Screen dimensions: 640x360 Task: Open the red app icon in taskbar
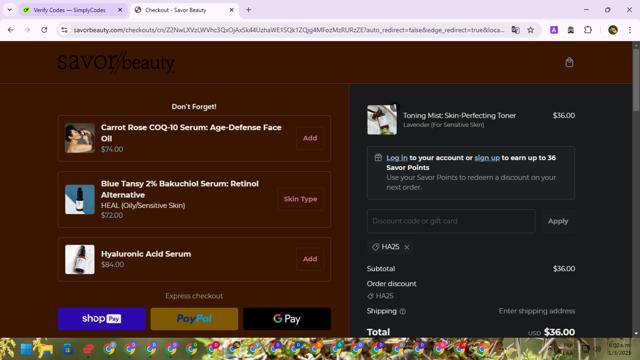pyautogui.click(x=88, y=349)
